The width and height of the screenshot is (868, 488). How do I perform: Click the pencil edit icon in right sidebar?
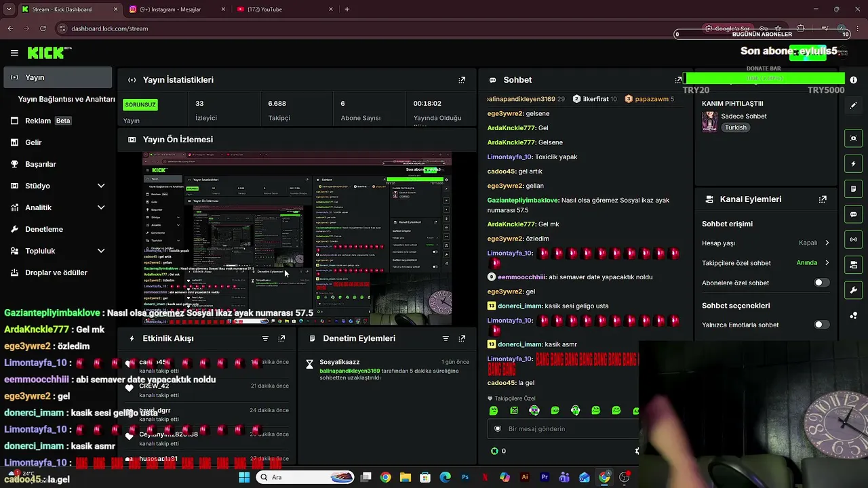[853, 106]
